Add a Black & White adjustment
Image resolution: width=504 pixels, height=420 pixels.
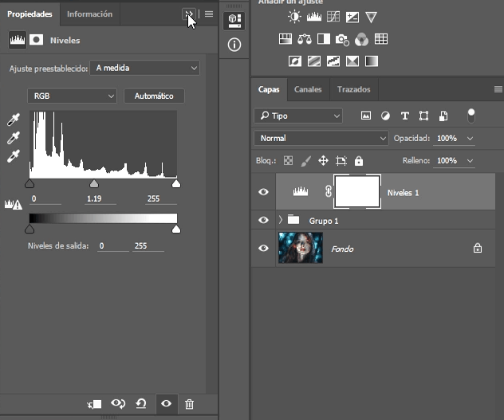[x=324, y=39]
